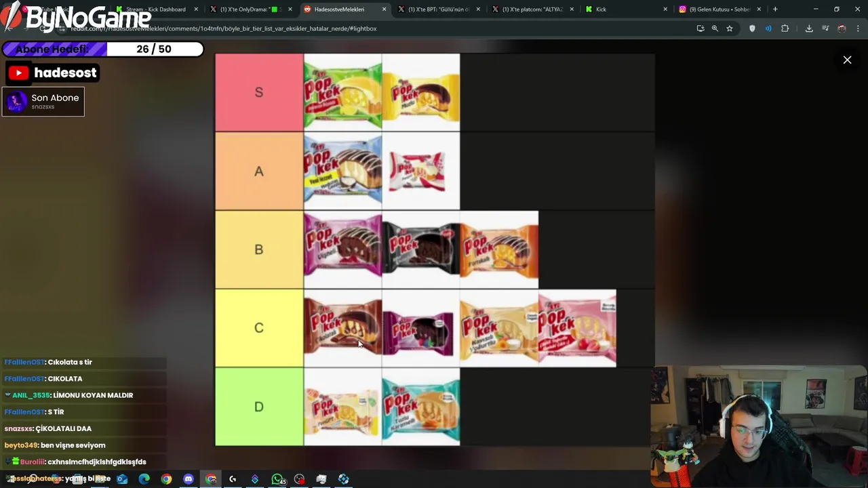This screenshot has height=488, width=868.
Task: Click the red S tier label
Action: [x=259, y=93]
